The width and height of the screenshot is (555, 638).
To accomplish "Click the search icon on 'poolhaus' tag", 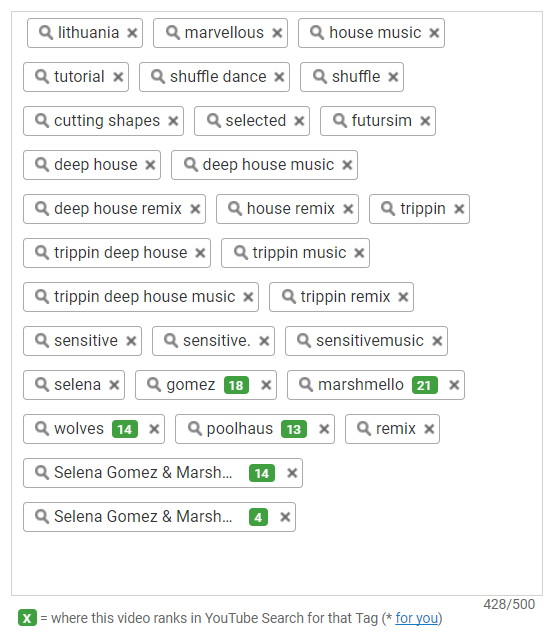I will point(195,428).
